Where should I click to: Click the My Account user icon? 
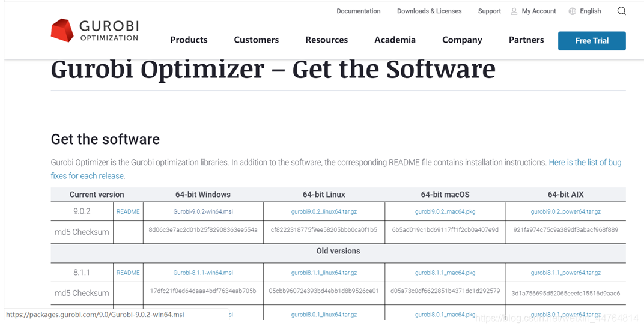(514, 11)
